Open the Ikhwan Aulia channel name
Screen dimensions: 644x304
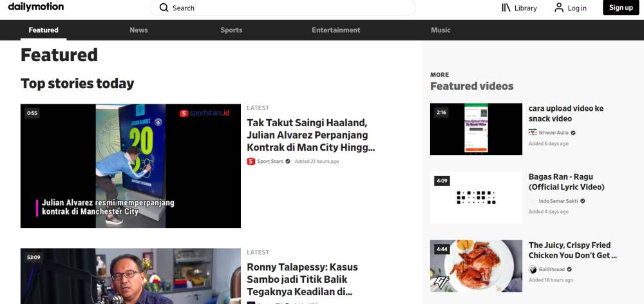click(554, 133)
